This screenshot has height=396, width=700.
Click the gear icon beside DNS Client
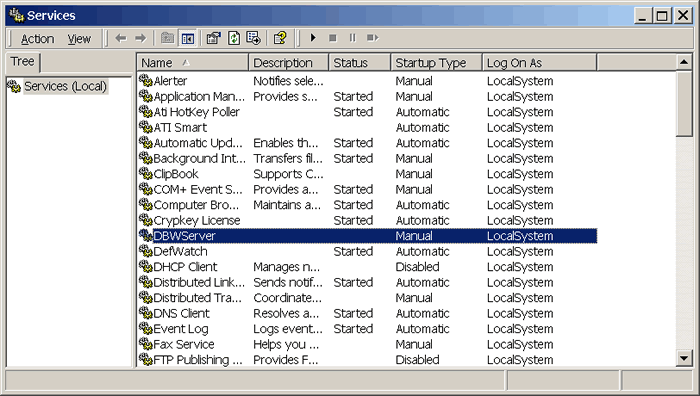point(146,313)
